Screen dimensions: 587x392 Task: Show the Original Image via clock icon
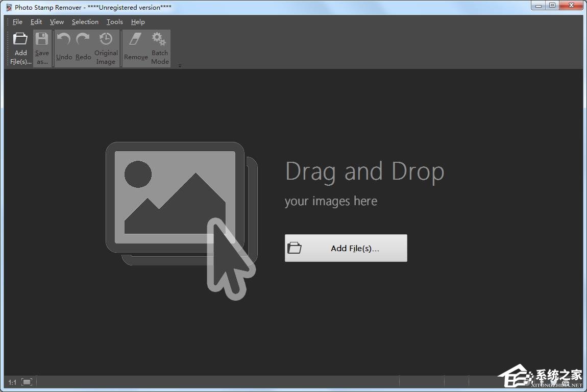pos(106,40)
